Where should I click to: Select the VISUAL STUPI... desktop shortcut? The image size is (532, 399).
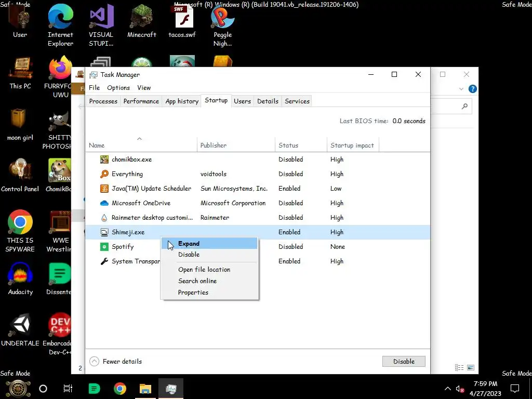(x=101, y=17)
